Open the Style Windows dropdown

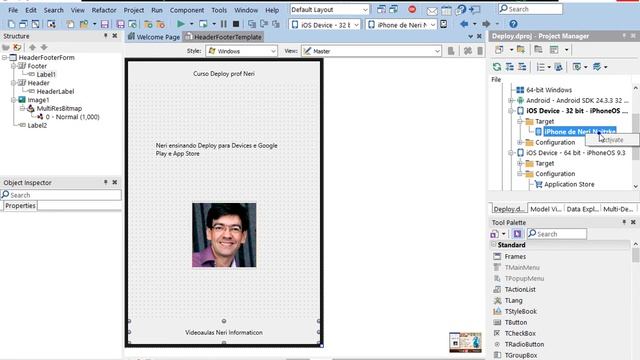(273, 51)
